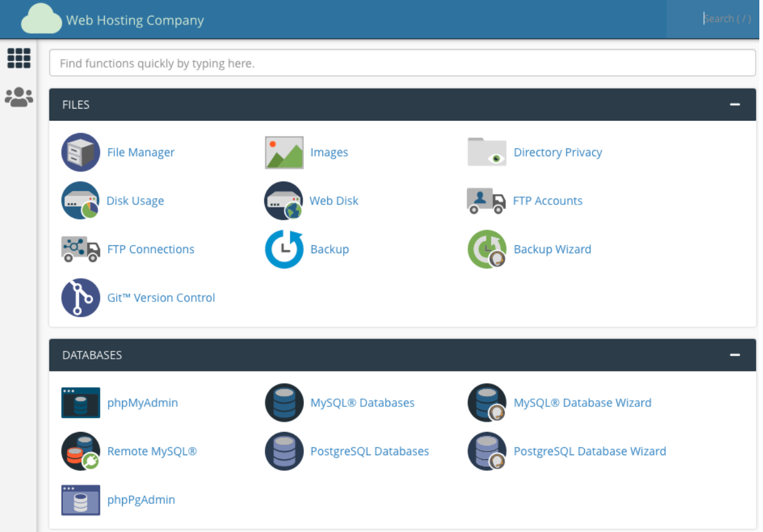Click the Remote MySQL icon

pyautogui.click(x=81, y=451)
